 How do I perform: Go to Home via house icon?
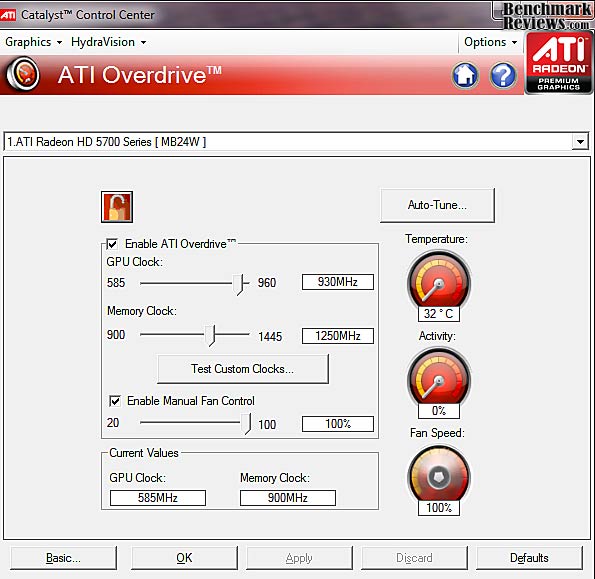click(465, 75)
